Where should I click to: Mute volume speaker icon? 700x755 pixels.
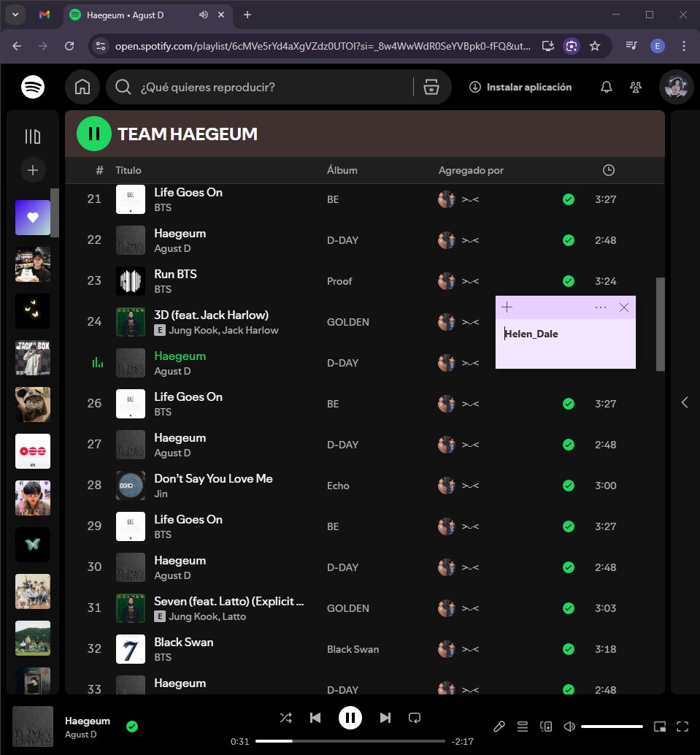click(x=569, y=727)
